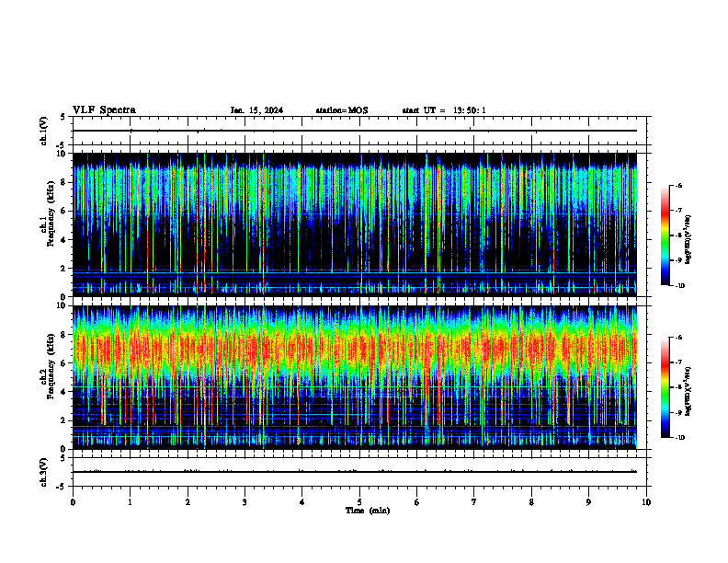Click time axis tick label "4"
The height and width of the screenshot is (563, 728).
pyautogui.click(x=302, y=502)
